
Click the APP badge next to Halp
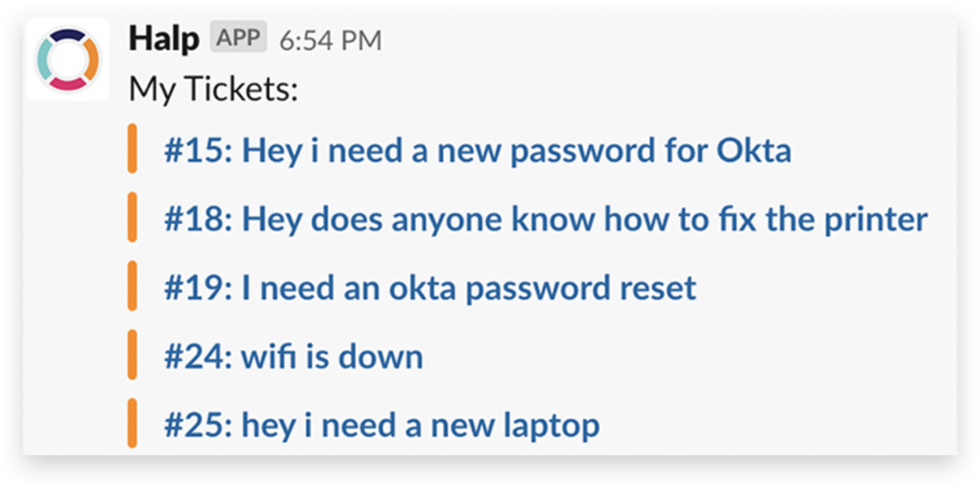coord(238,38)
